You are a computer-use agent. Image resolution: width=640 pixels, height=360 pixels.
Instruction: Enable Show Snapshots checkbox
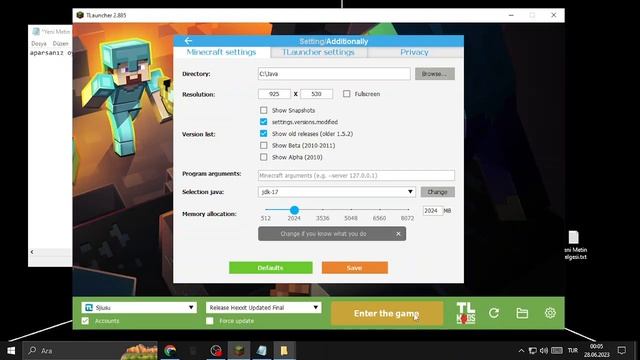[264, 110]
